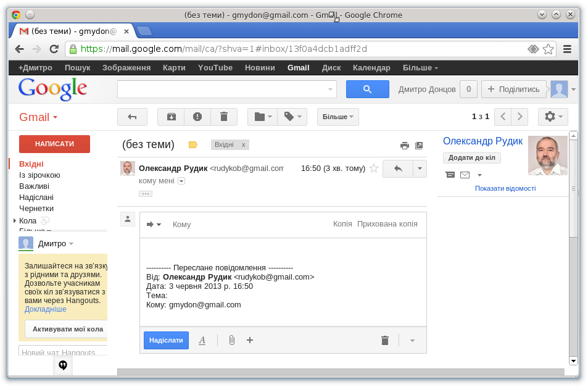588x387 pixels.
Task: Click the browser back arrow
Action: tap(20, 49)
